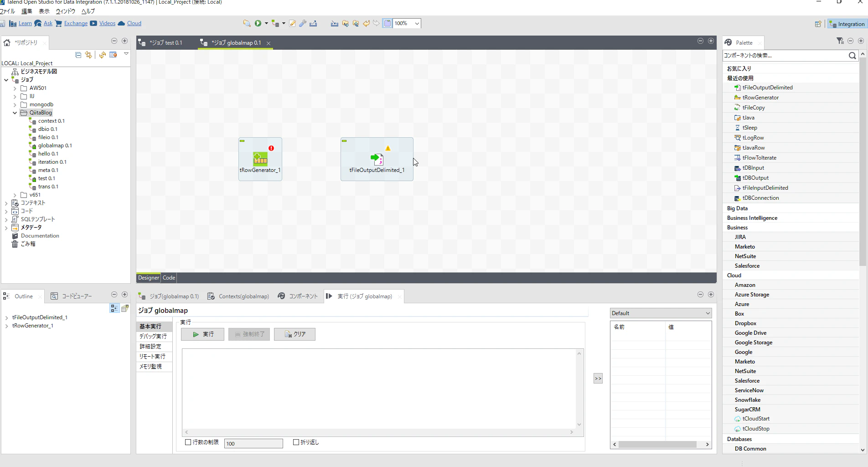Click tCloudStart component in palette

(755, 419)
